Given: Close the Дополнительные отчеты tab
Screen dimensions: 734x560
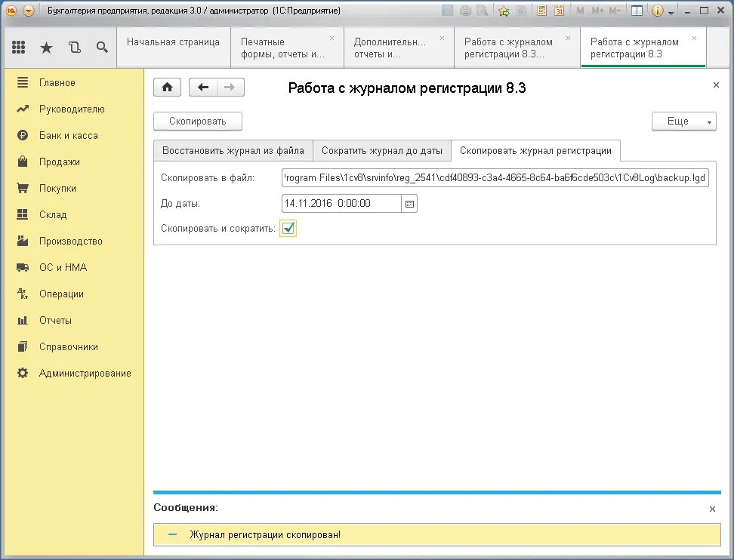Looking at the screenshot, I should pos(442,38).
